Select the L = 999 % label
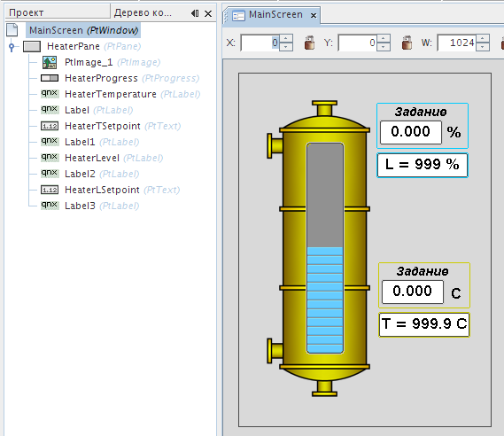Screen dimensions: 504x436 point(423,165)
